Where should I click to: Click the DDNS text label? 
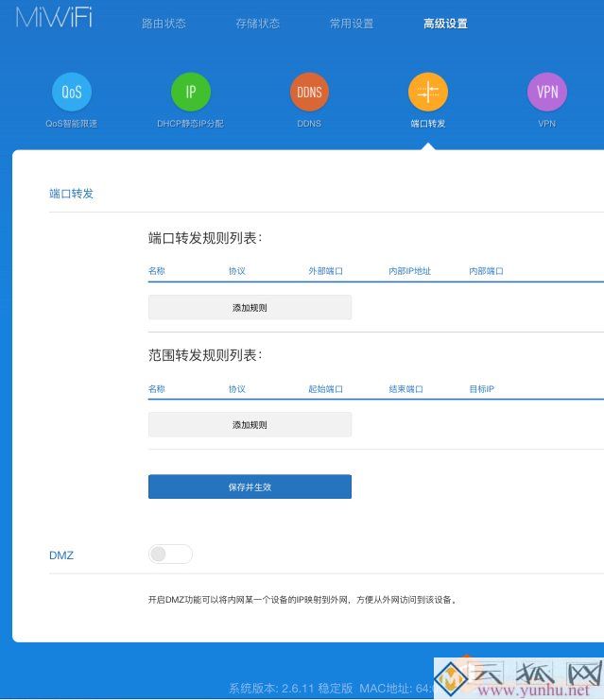tap(309, 124)
